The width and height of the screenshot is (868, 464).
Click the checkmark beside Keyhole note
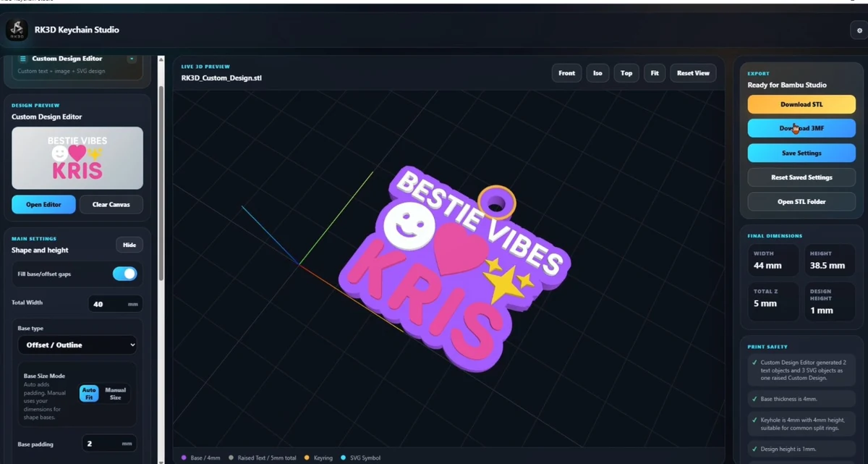pos(754,419)
